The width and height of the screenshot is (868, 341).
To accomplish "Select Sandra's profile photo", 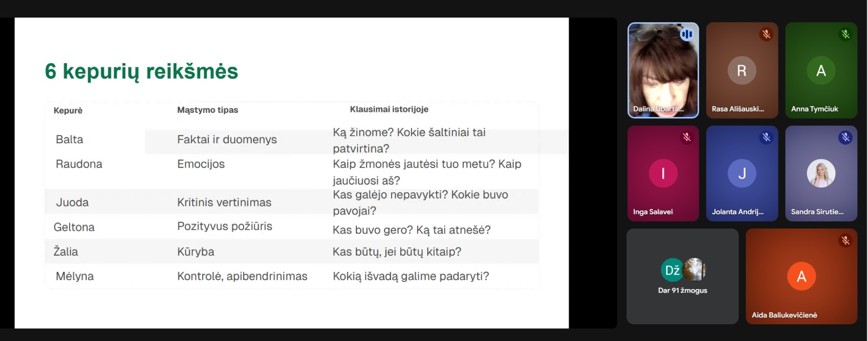I will (x=821, y=173).
